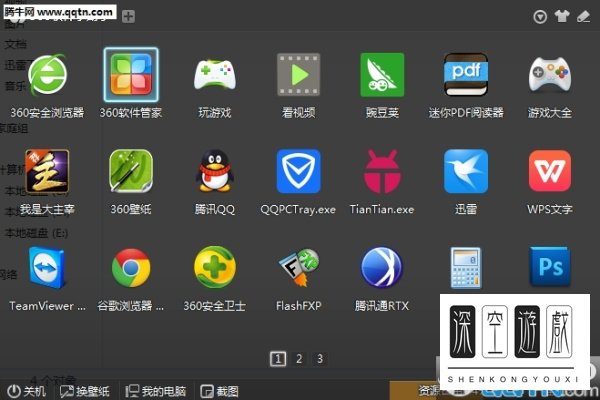
Task: Click the 换壁纸 change wallpaper button
Action: click(x=85, y=391)
